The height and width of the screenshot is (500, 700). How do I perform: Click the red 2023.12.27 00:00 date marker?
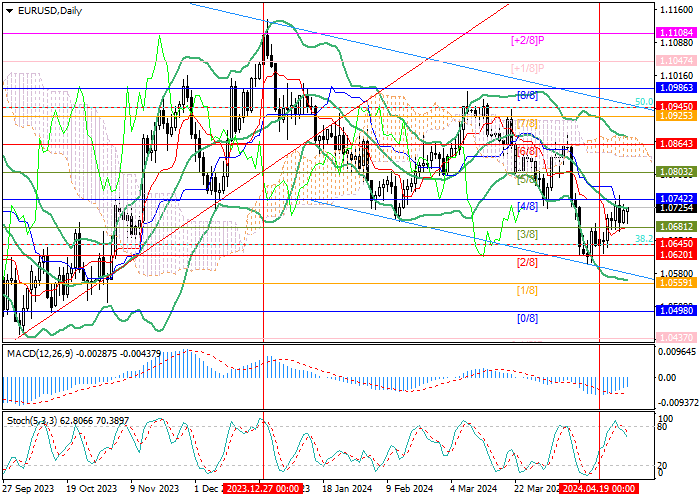click(x=263, y=488)
